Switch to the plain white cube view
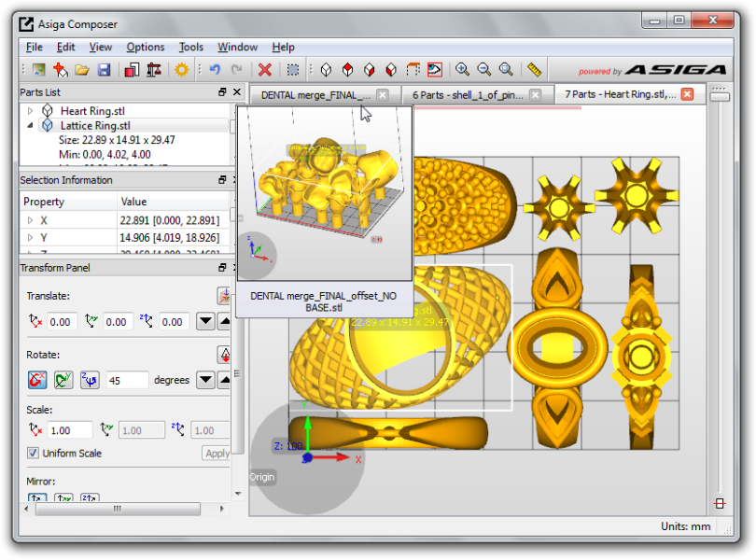 pos(326,70)
